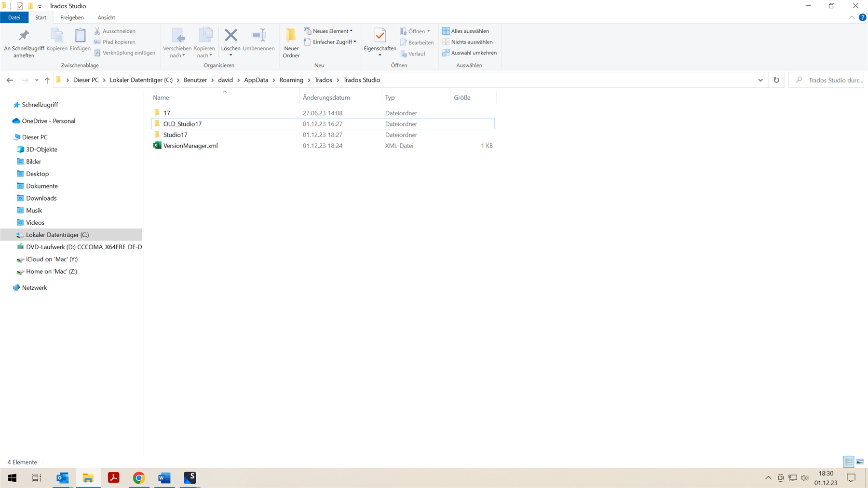This screenshot has width=868, height=488.
Task: Open Word from the taskbar
Action: [164, 478]
